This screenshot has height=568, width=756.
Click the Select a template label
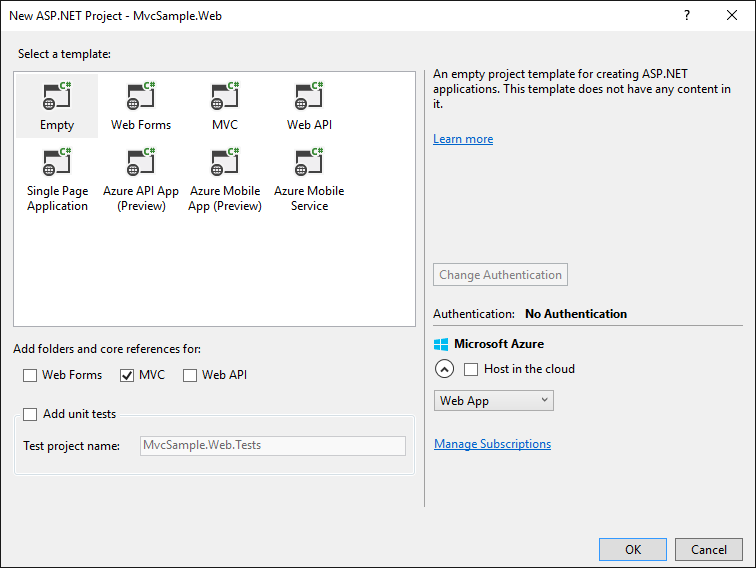click(x=64, y=54)
